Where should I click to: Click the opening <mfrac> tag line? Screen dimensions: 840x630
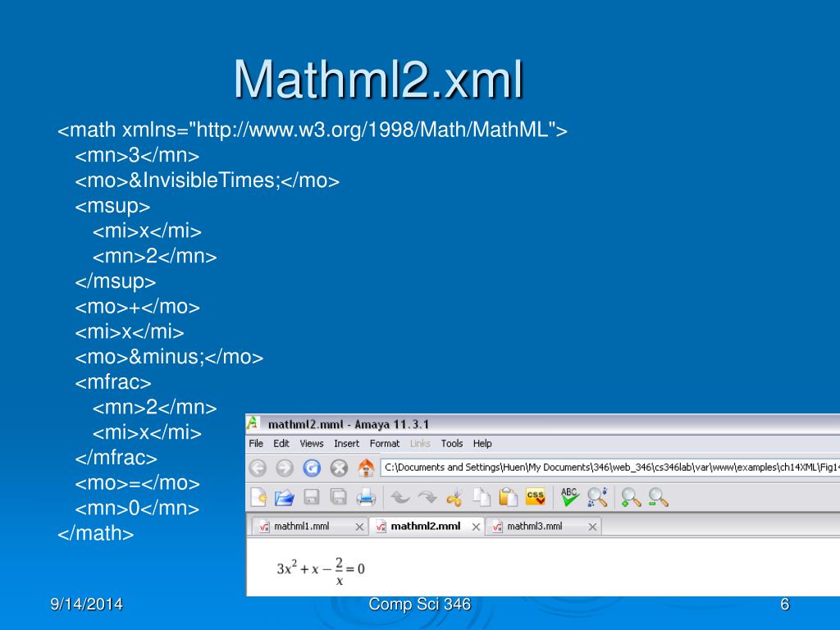pos(113,382)
